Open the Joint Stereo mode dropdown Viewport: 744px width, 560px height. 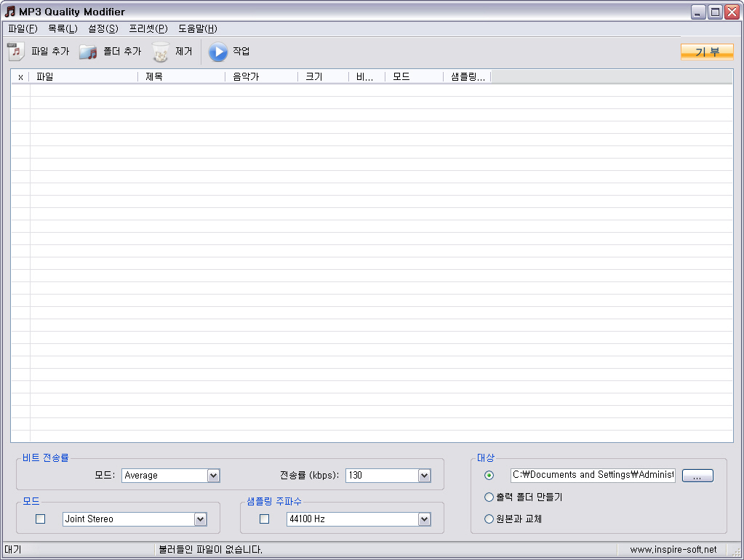[200, 519]
